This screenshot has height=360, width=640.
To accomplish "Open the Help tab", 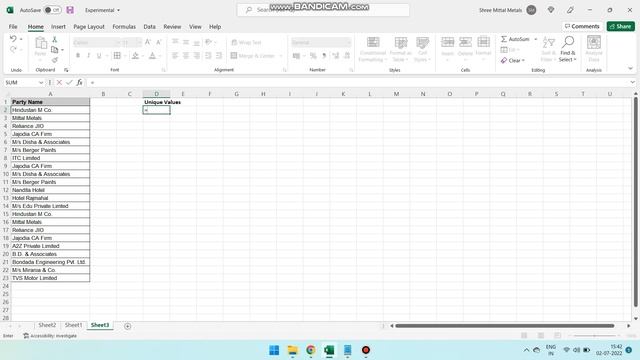I will [215, 27].
